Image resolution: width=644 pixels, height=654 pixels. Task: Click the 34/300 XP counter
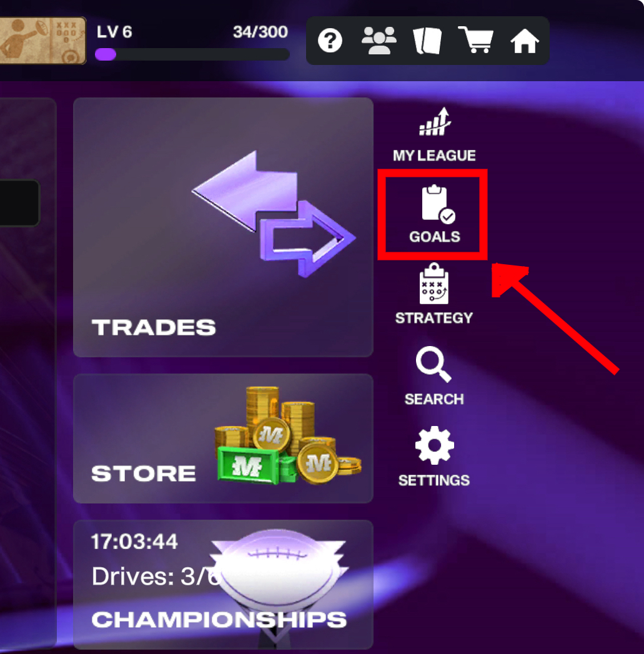(260, 32)
